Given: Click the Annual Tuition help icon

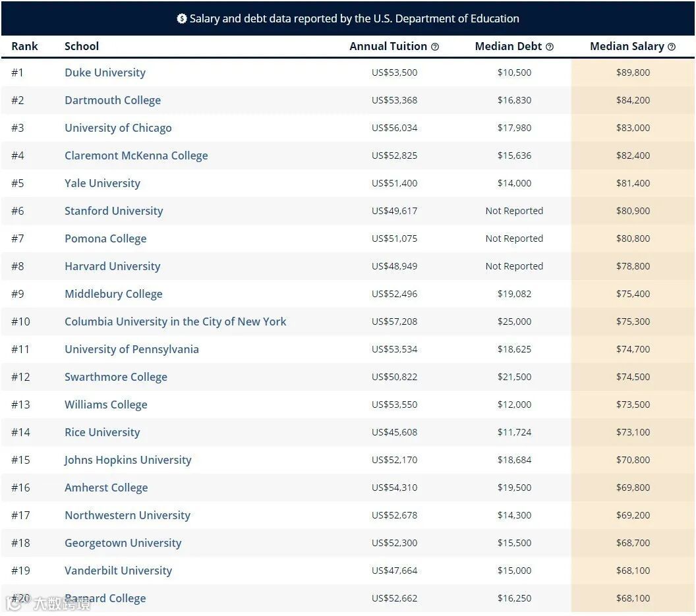Looking at the screenshot, I should tap(435, 47).
